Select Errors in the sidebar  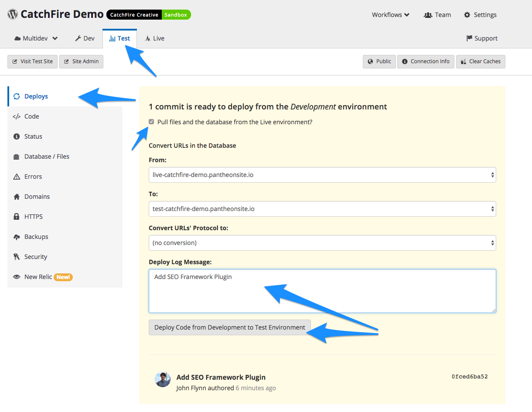tap(65, 177)
